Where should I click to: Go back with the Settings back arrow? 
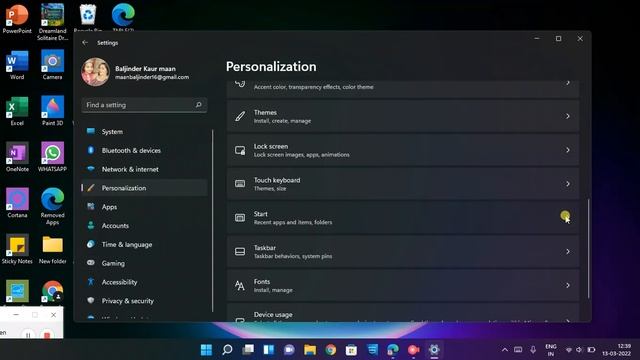click(85, 42)
